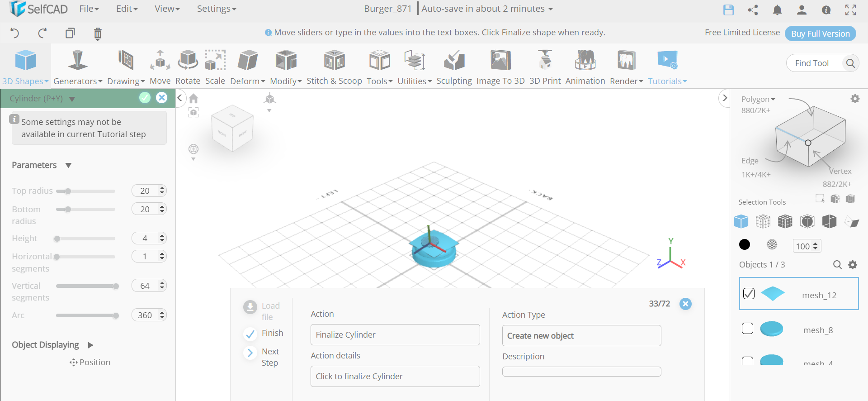Open the 3D Shapes tool menu

click(x=25, y=67)
